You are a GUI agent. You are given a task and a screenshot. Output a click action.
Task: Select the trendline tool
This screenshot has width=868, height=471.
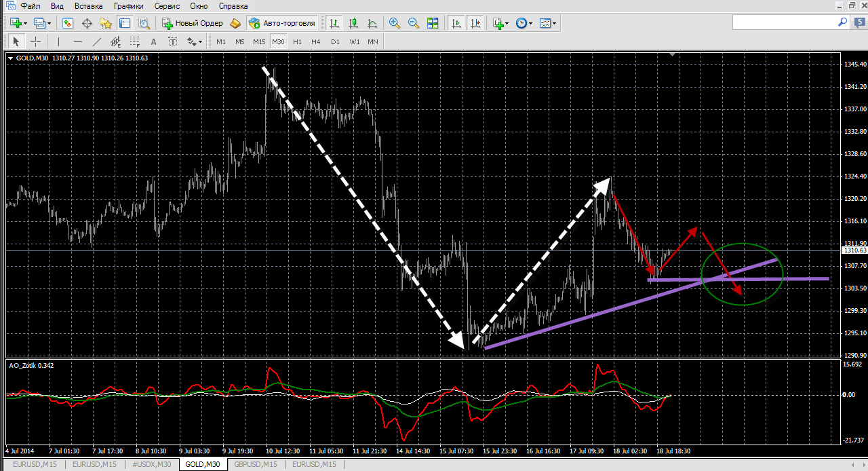[96, 41]
